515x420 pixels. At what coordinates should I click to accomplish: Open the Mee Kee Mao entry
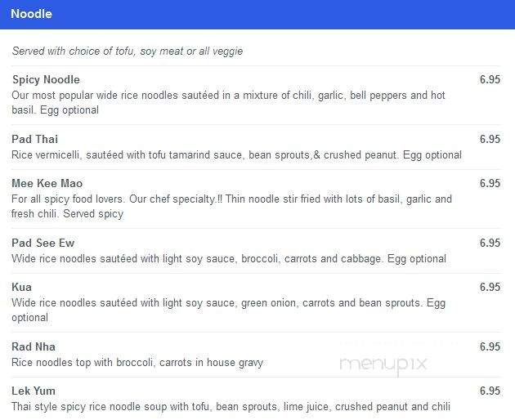click(47, 183)
